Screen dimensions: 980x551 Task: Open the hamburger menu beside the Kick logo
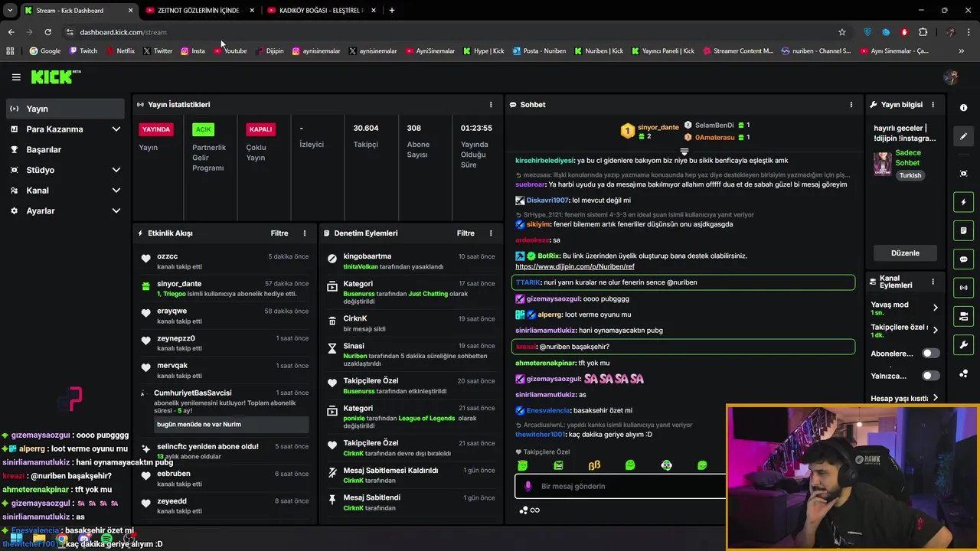pyautogui.click(x=16, y=77)
